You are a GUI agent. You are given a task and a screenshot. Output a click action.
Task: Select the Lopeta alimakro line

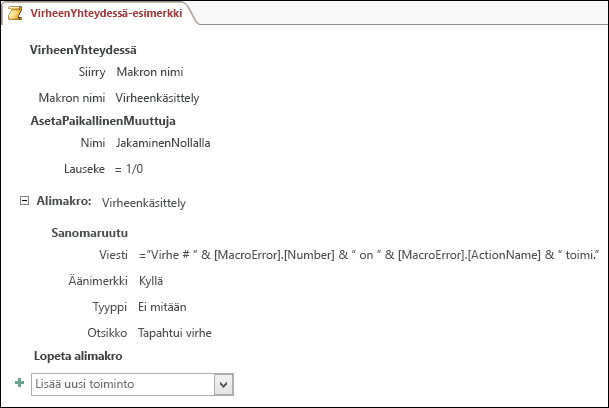pos(78,356)
